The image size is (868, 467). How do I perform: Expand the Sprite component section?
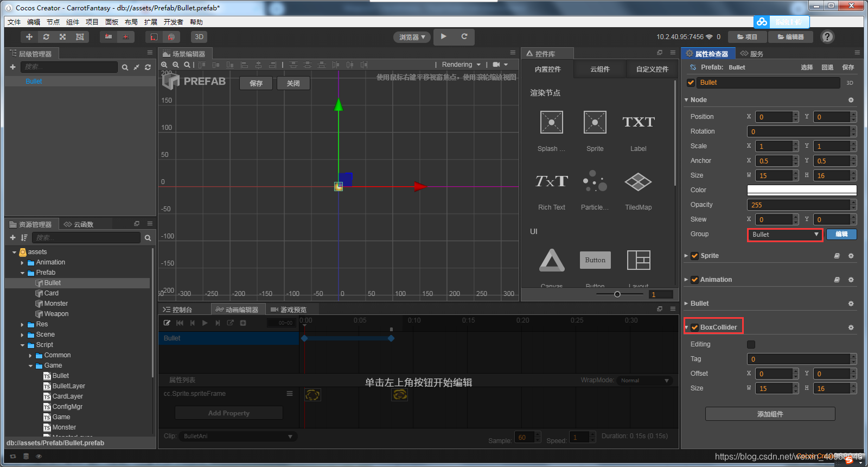coord(686,256)
